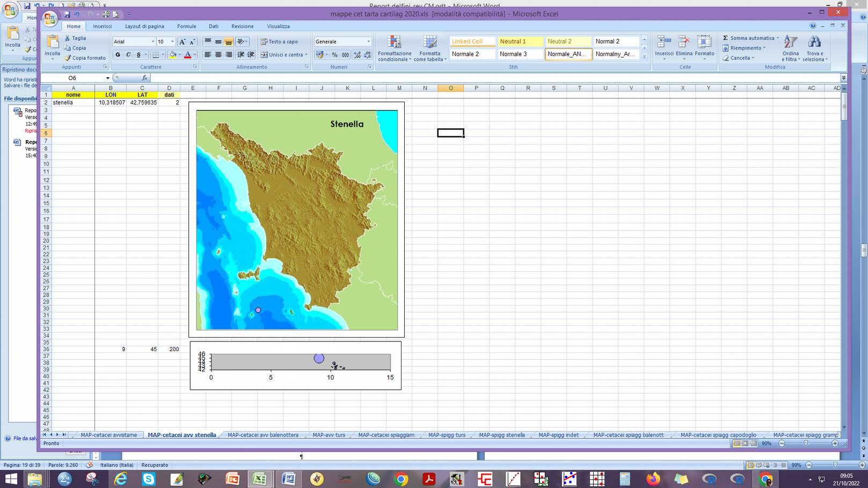Expand the cell styles gallery
The height and width of the screenshot is (488, 868).
click(x=644, y=56)
